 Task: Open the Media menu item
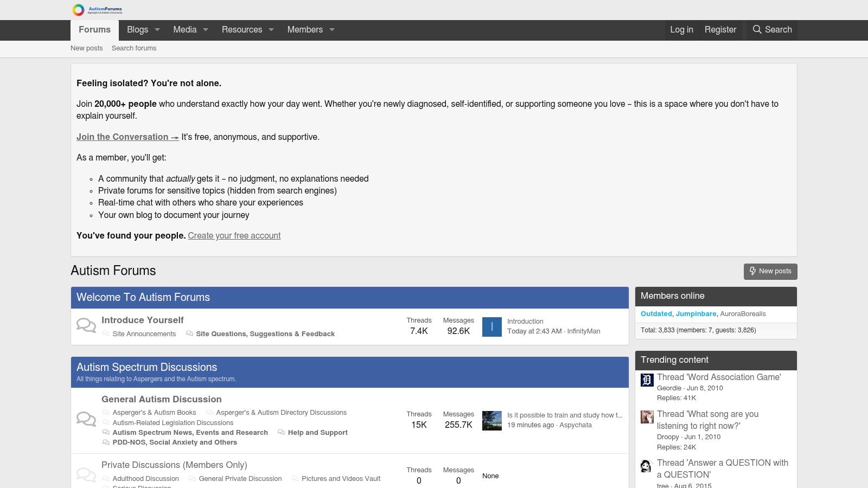185,30
